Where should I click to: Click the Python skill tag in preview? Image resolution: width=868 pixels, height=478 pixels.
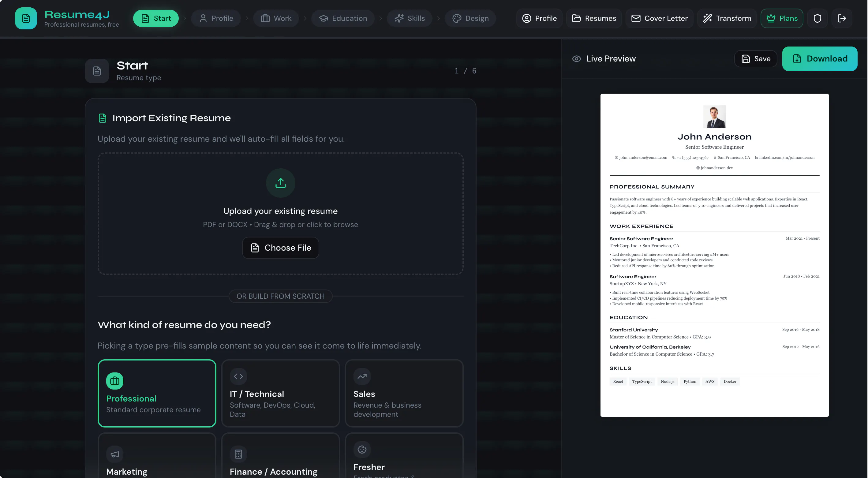pyautogui.click(x=690, y=381)
